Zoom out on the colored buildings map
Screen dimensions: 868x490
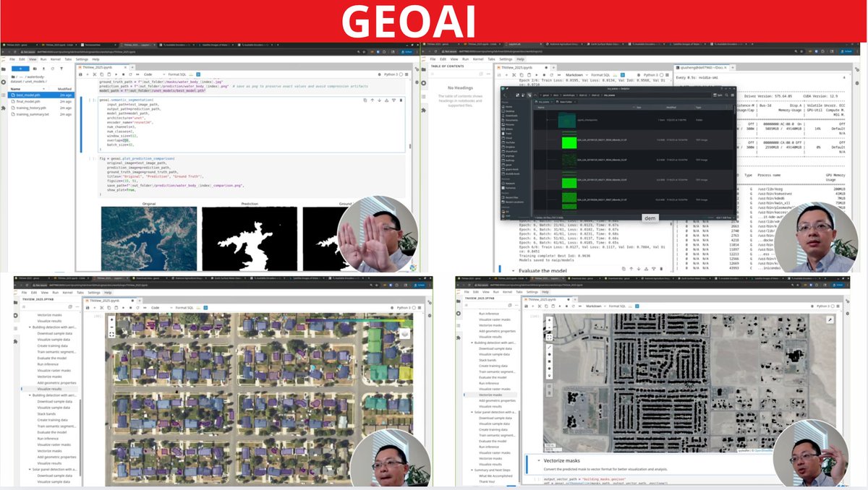111,327
